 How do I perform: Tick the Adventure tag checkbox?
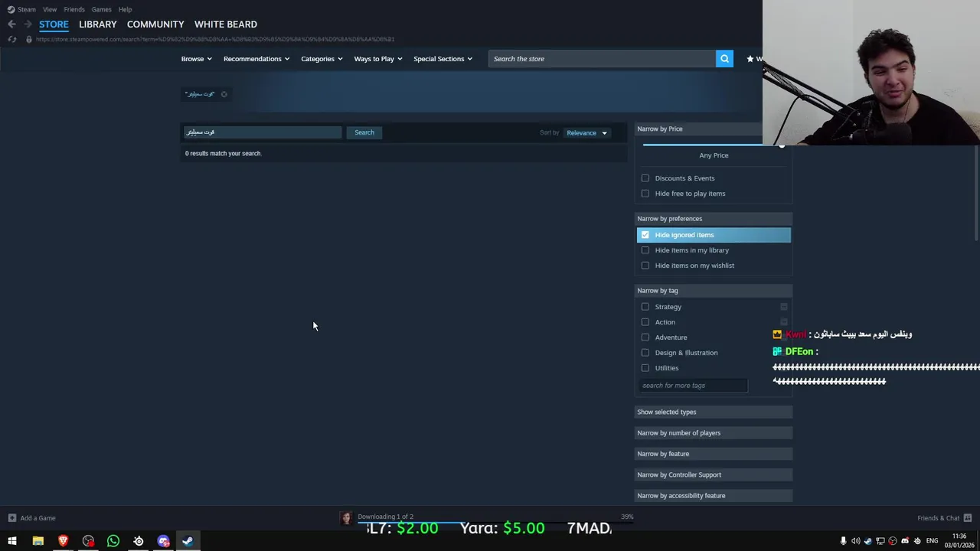coord(645,337)
